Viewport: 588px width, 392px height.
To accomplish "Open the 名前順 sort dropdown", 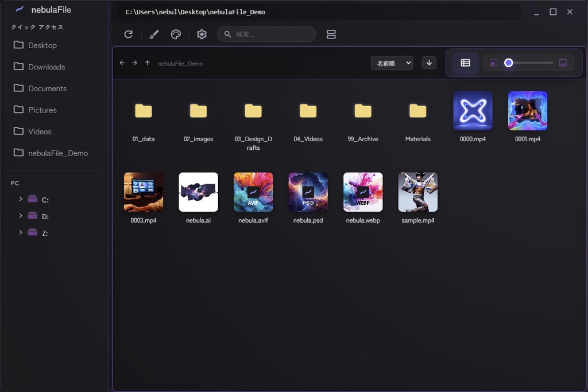I will tap(392, 63).
